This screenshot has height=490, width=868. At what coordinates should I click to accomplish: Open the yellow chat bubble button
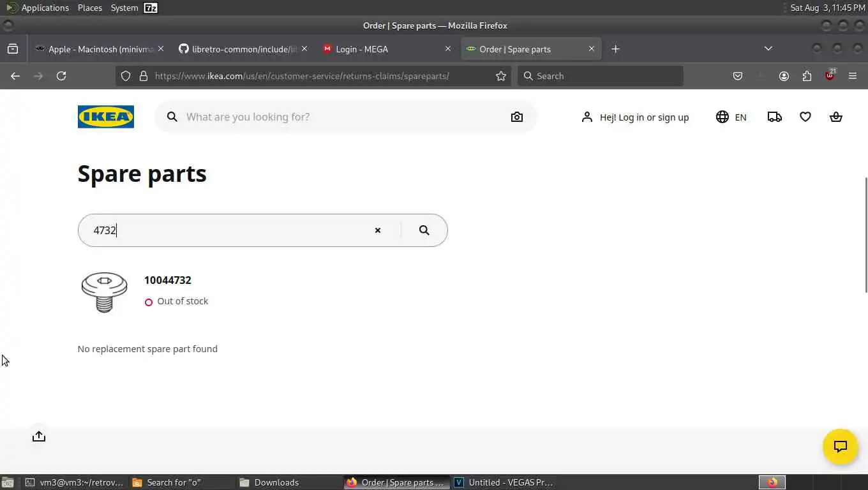pyautogui.click(x=840, y=447)
